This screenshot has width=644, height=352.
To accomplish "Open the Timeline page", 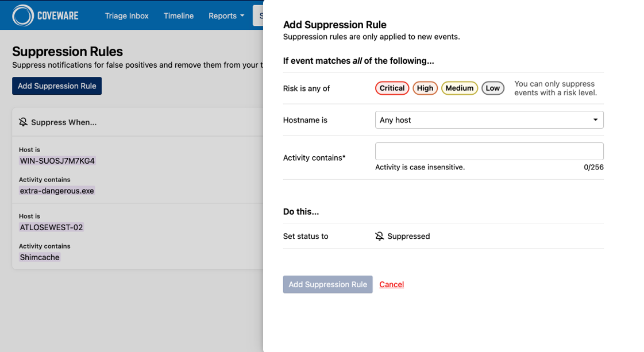I will 178,16.
